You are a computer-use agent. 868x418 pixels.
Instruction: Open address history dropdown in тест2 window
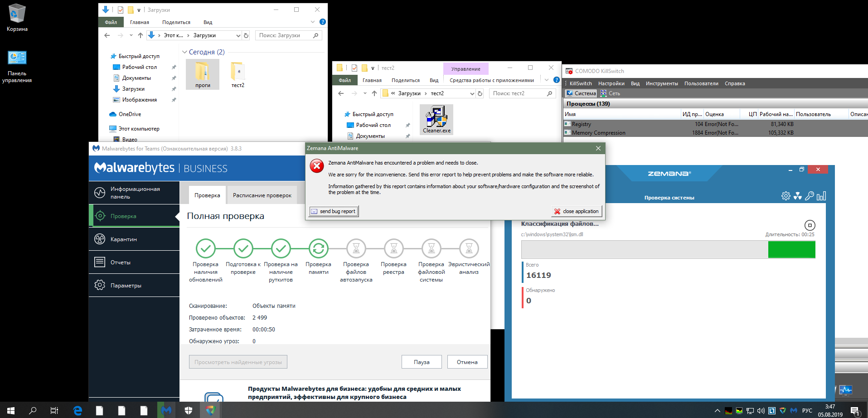point(472,93)
